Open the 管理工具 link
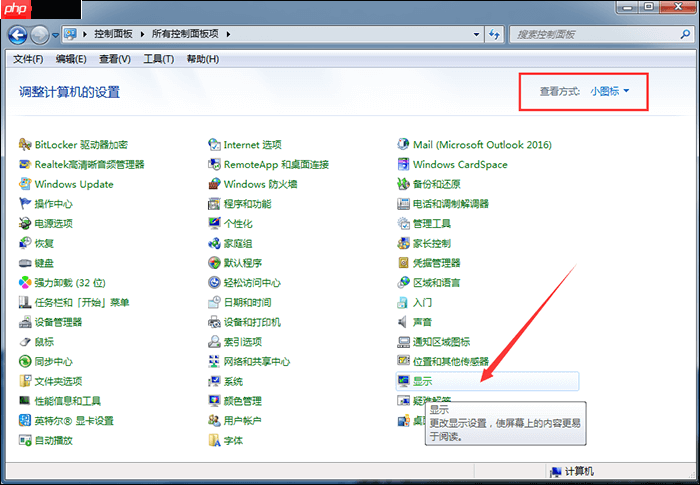The height and width of the screenshot is (485, 700). (x=432, y=223)
